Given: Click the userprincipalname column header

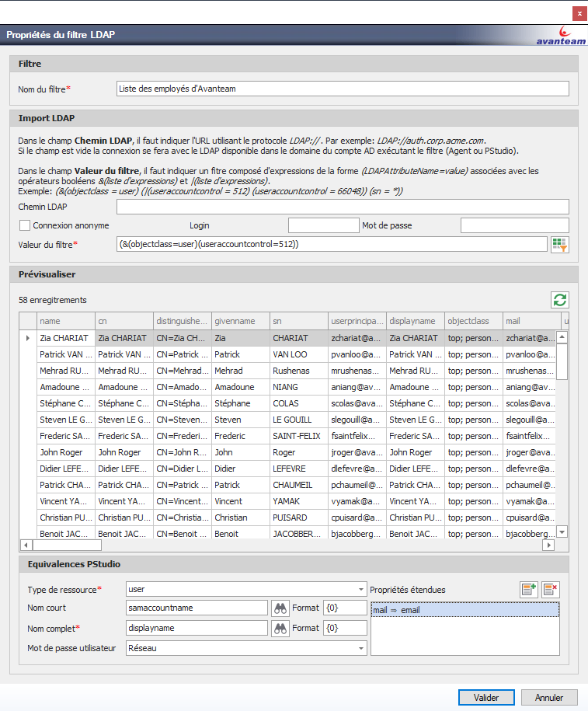Looking at the screenshot, I should pos(356,321).
